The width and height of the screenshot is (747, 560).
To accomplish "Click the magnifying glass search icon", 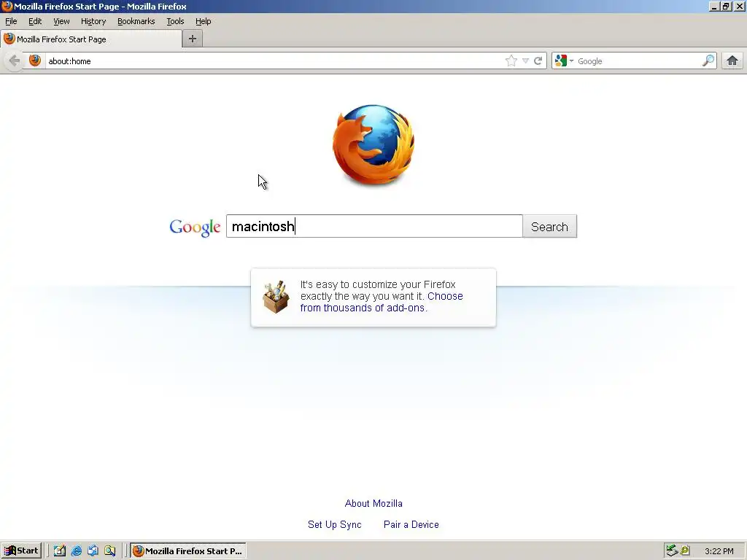I will (x=708, y=61).
